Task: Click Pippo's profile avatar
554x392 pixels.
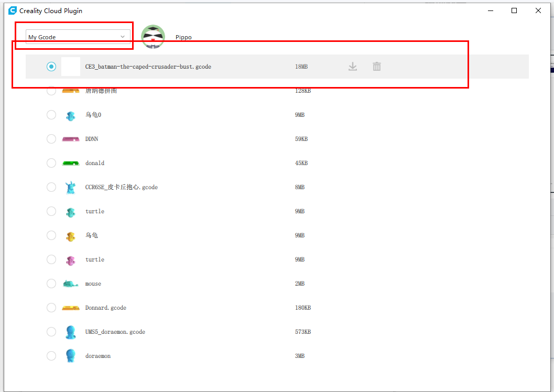Action: 153,37
